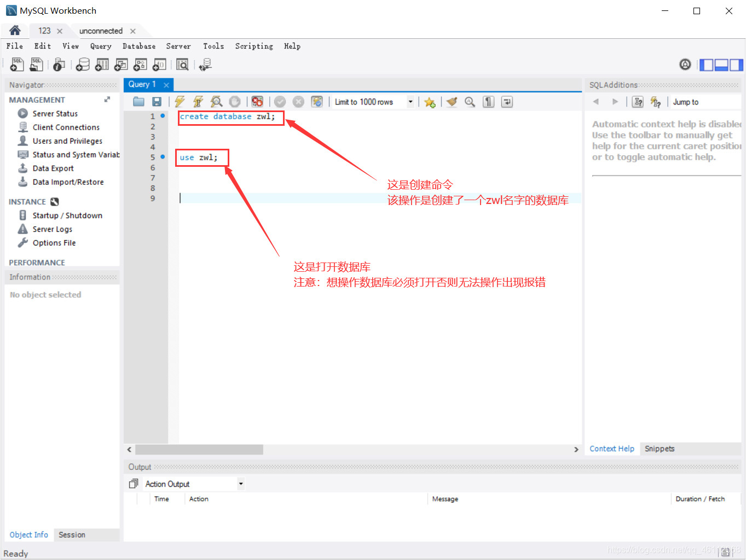The image size is (746, 560).
Task: Commit transaction check icon
Action: (280, 102)
